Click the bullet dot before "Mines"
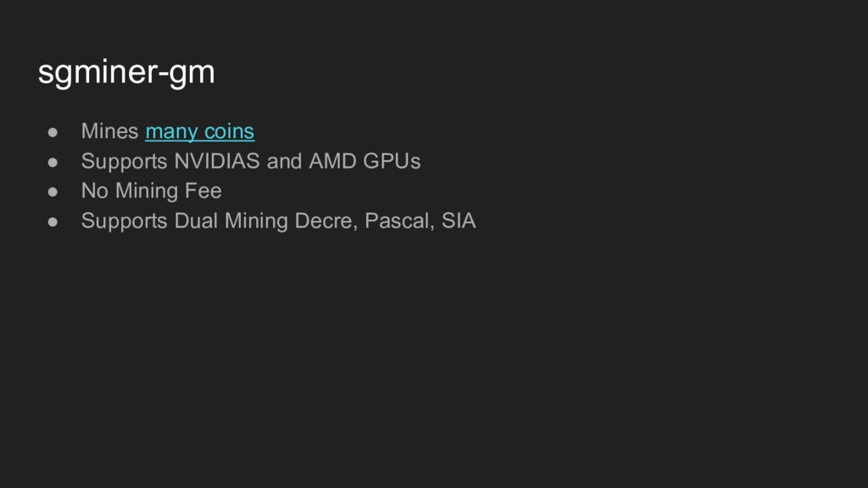The height and width of the screenshot is (488, 868). 53,132
